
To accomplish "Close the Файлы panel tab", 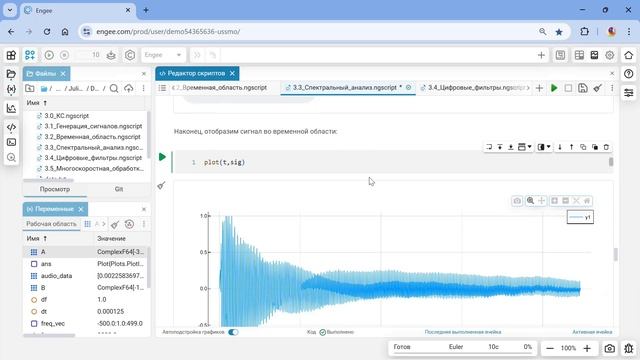I will click(63, 73).
